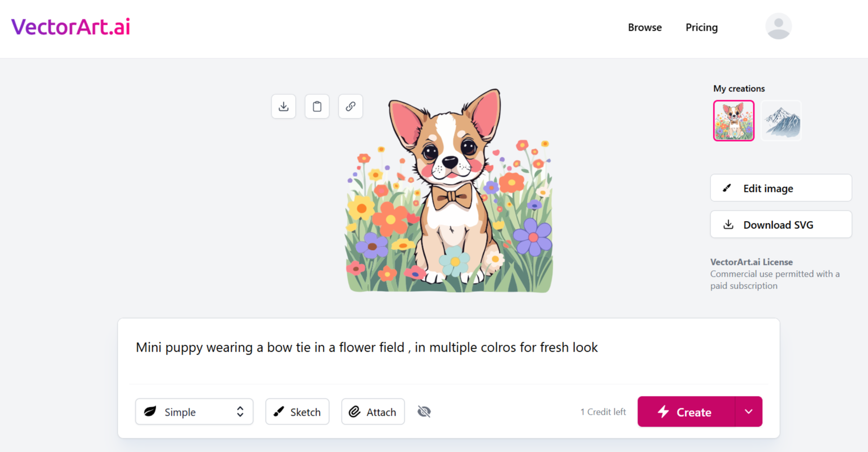Open the VectorArt.ai profile avatar

[779, 25]
